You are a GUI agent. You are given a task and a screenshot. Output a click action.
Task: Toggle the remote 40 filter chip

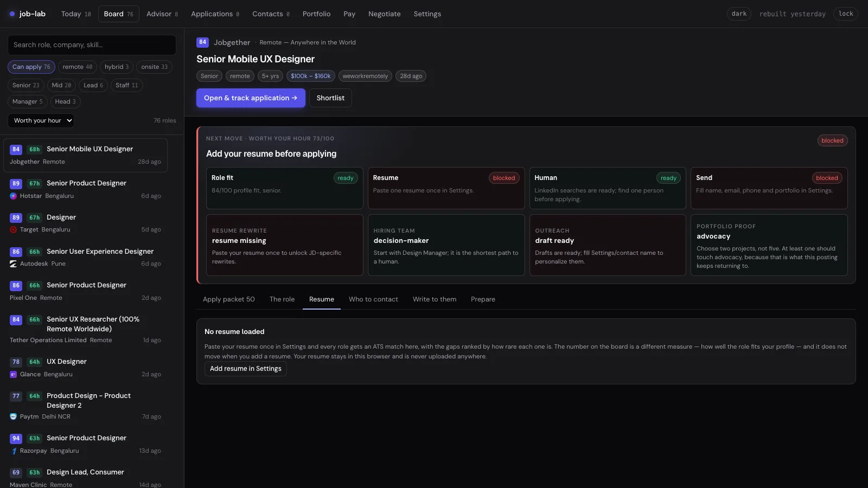(77, 67)
